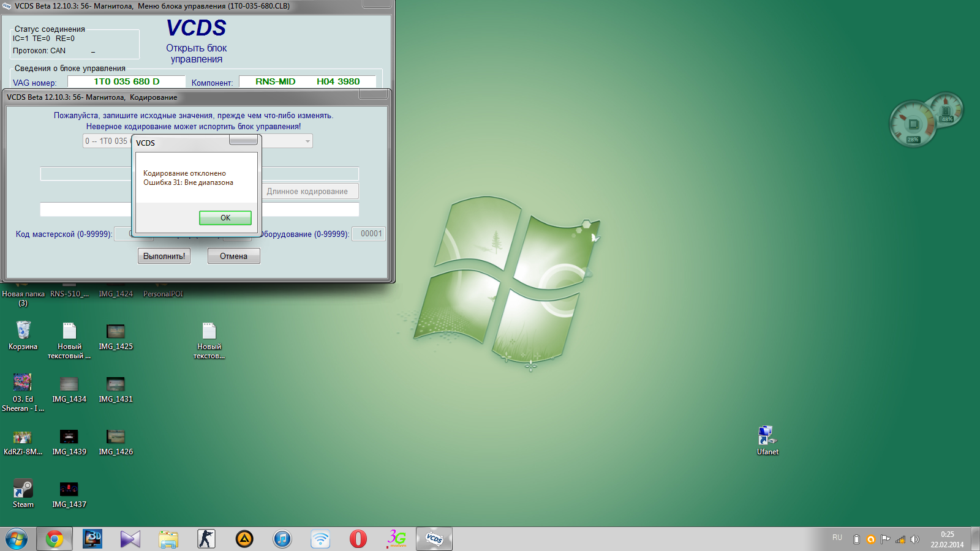
Task: Switch the RU input language indicator
Action: pyautogui.click(x=837, y=538)
